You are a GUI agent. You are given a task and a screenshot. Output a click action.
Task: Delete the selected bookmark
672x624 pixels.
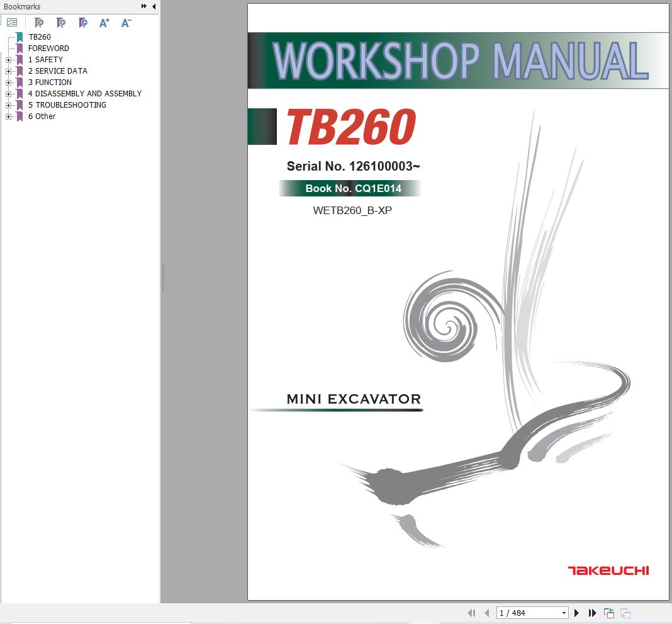[x=38, y=23]
